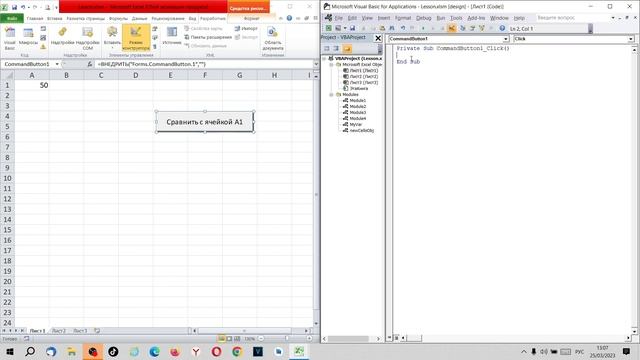Screen dimensions: 640x360
Task: Collapse the Modules folder node
Action: (x=331, y=94)
